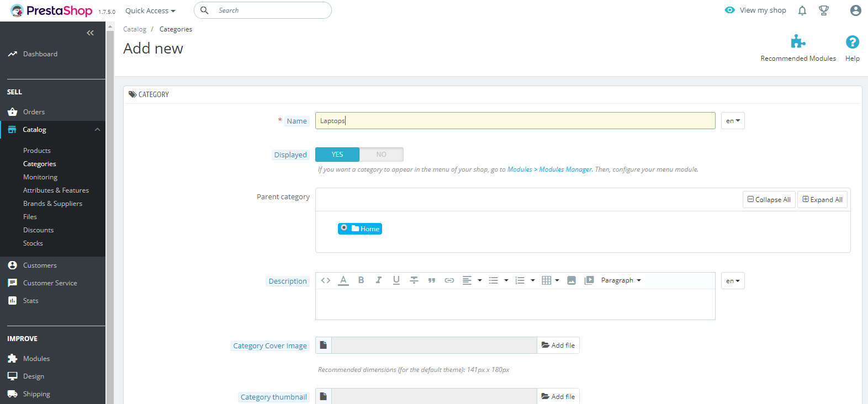This screenshot has height=404, width=868.
Task: Apply bold formatting in the description editor
Action: pyautogui.click(x=361, y=280)
